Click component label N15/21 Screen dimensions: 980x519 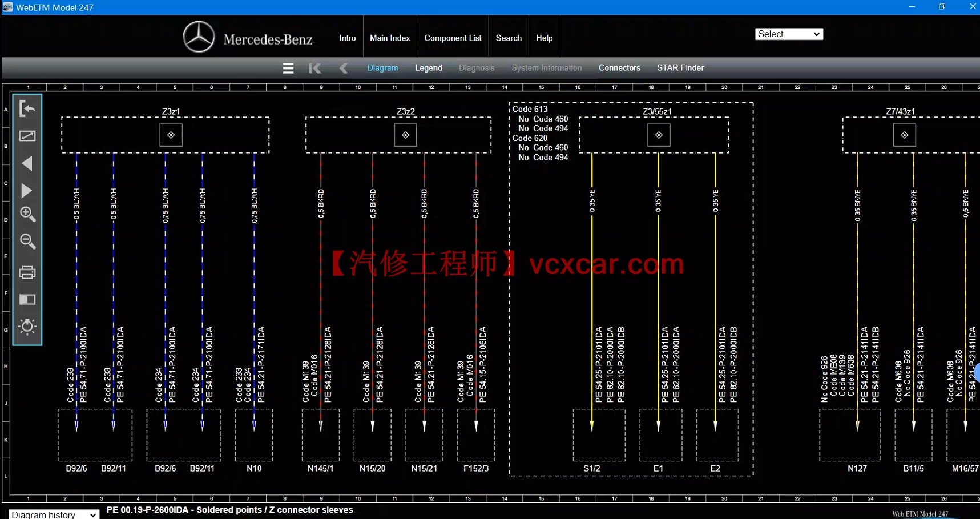(x=424, y=469)
